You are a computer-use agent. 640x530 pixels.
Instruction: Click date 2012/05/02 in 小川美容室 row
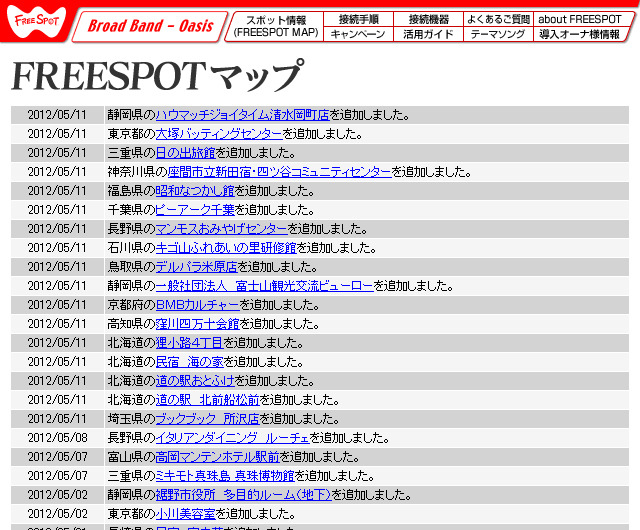pos(58,514)
